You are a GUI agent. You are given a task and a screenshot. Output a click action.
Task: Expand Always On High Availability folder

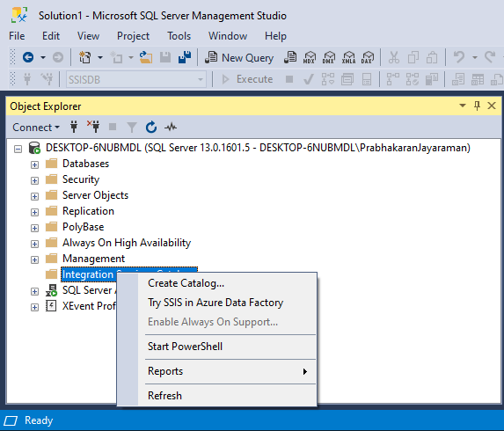pyautogui.click(x=34, y=244)
